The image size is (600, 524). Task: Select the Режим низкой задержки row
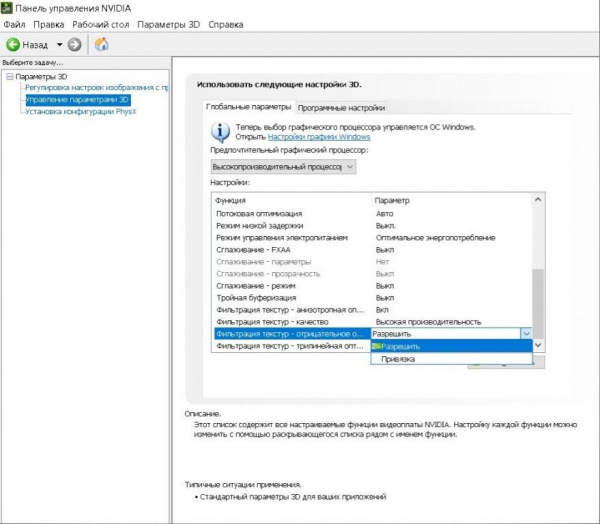click(x=371, y=226)
